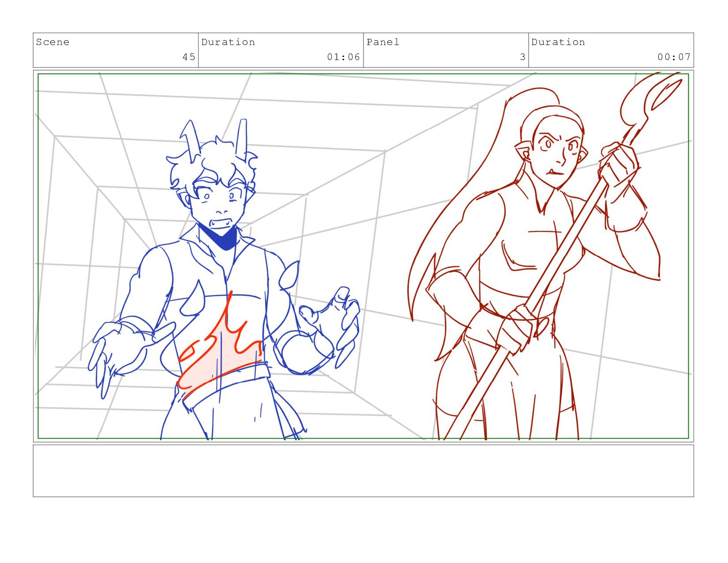
Task: Click the "Scene" header label
Action: tap(53, 42)
